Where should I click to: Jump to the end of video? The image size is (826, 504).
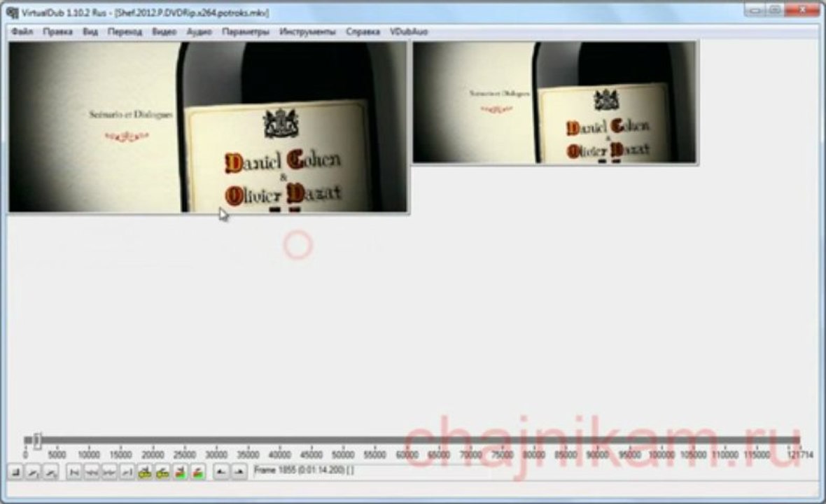pos(127,472)
